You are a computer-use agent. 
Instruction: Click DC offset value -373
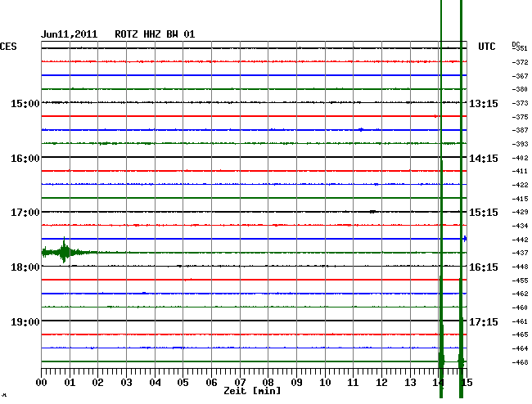tap(520, 103)
